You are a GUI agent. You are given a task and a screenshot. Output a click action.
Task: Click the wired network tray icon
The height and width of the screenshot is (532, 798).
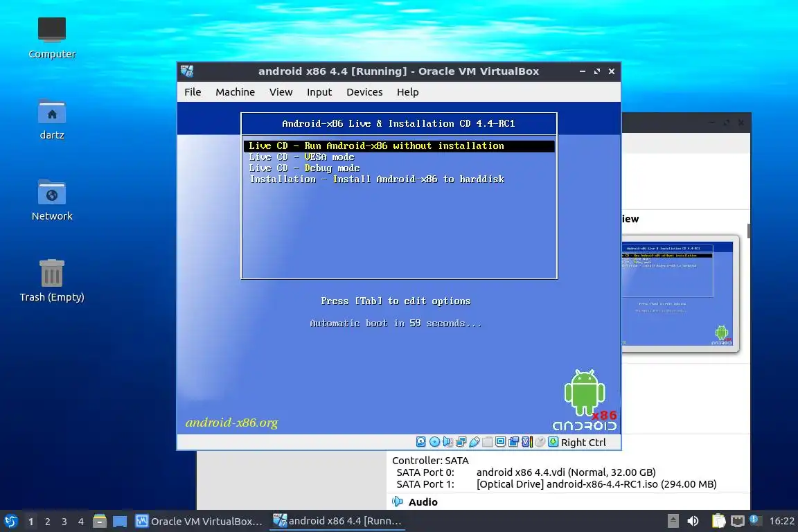pyautogui.click(x=737, y=521)
